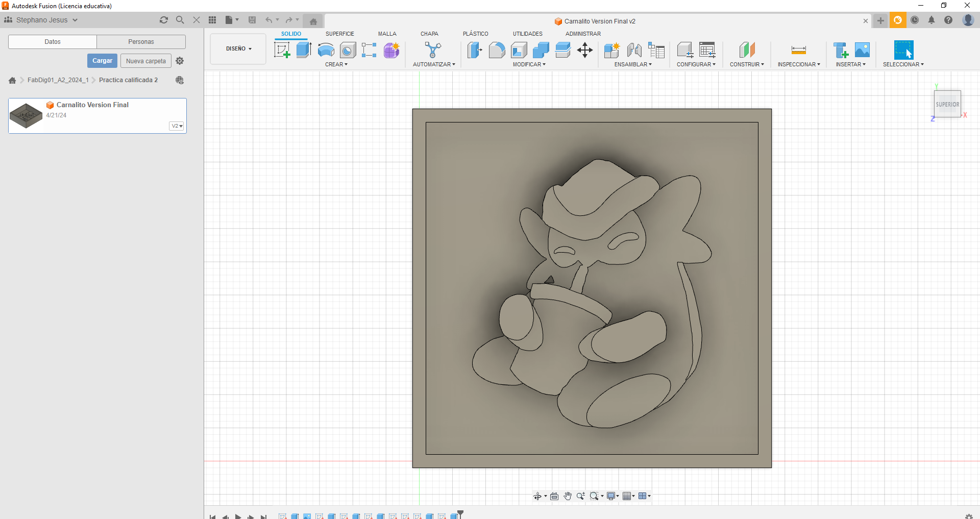Click the New Component icon
This screenshot has width=980, height=519.
(x=611, y=50)
